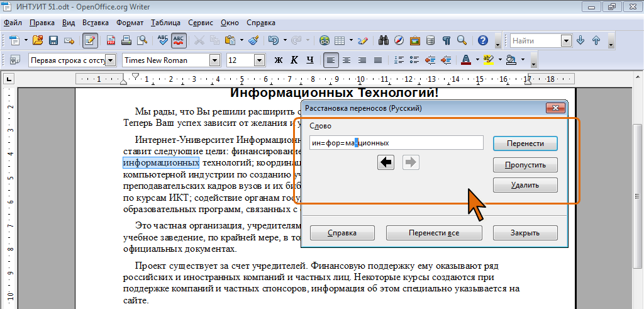Align the paragraph left
The height and width of the screenshot is (309, 644).
click(331, 60)
